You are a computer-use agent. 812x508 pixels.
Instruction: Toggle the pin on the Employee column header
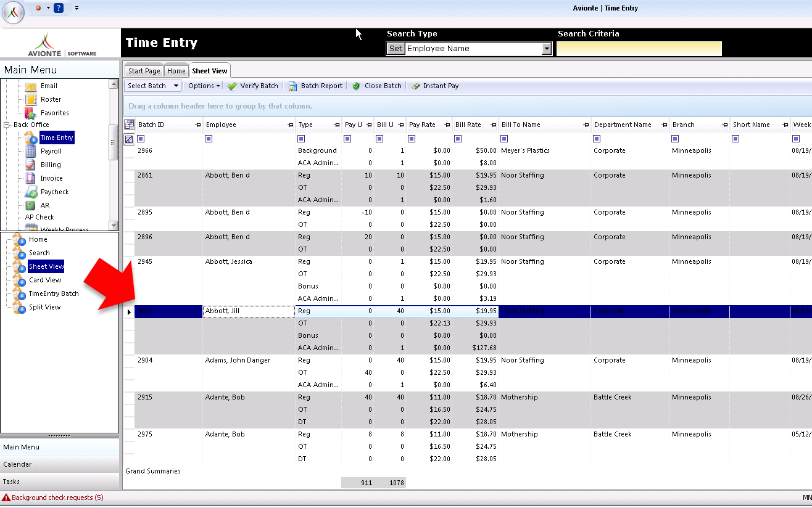coord(290,125)
